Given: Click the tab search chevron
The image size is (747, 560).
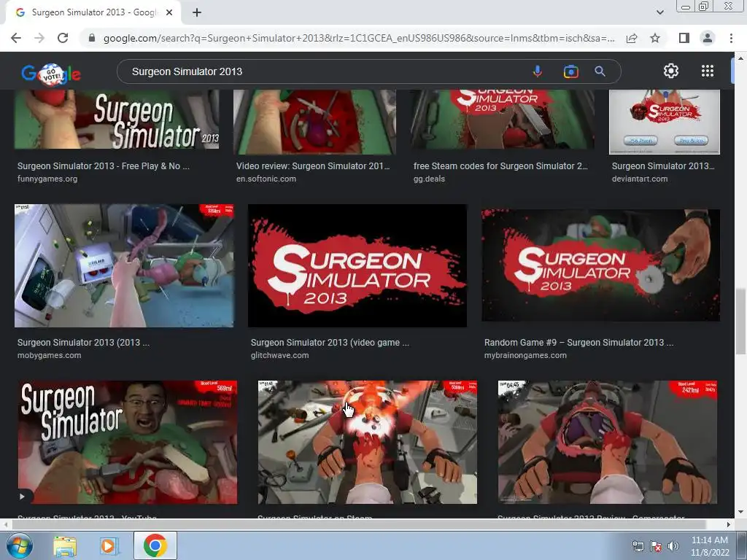Looking at the screenshot, I should pyautogui.click(x=659, y=12).
